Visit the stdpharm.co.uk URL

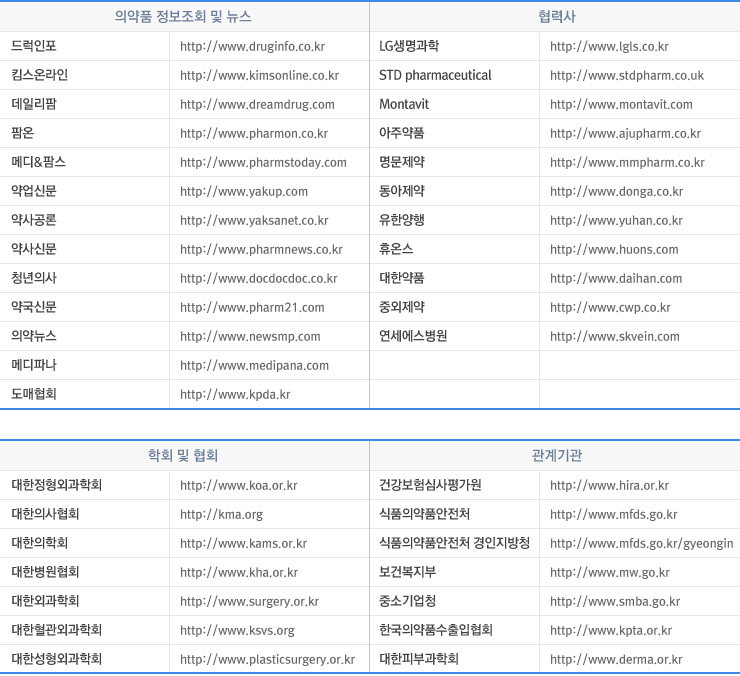[627, 76]
